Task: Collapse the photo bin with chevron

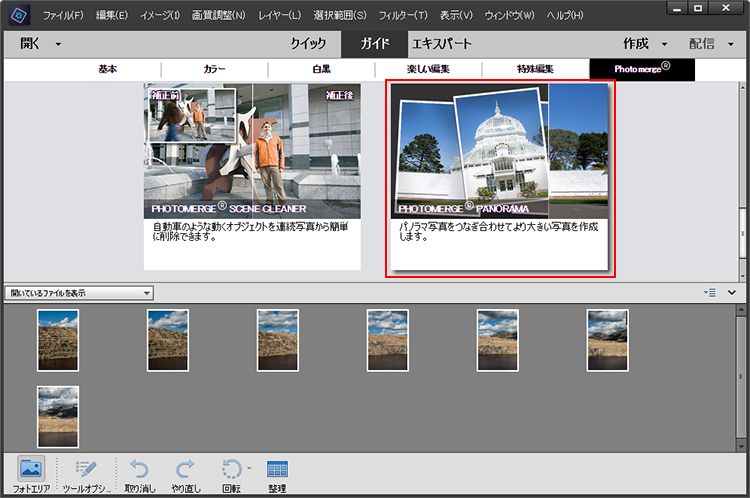Action: coord(732,292)
